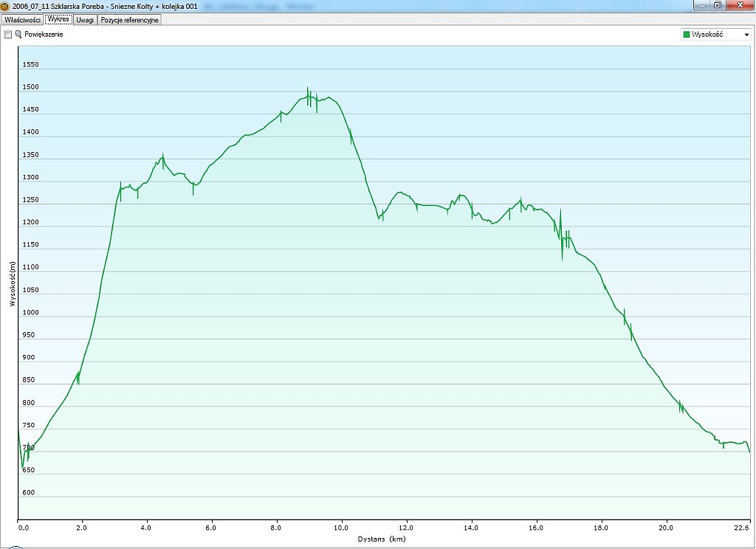Image resolution: width=756 pixels, height=549 pixels.
Task: Click the 1000 elevation tick label
Action: (x=30, y=312)
